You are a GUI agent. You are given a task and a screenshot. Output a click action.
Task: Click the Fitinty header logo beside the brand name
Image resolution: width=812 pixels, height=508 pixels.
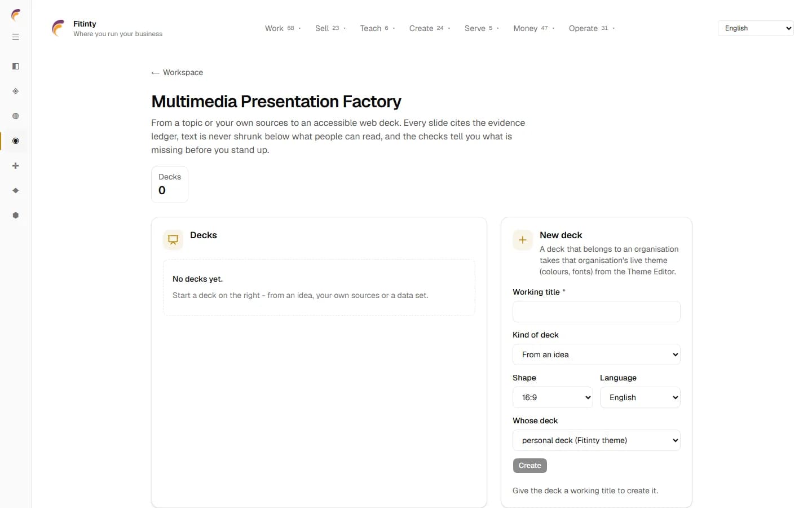tap(58, 28)
